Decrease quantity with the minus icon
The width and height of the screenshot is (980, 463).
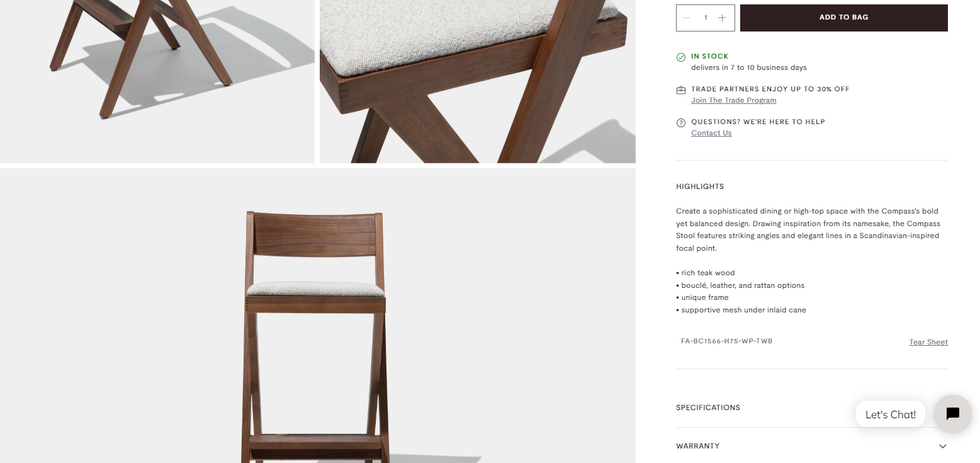(687, 18)
